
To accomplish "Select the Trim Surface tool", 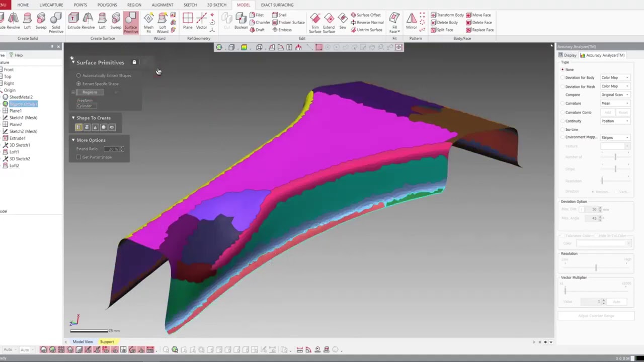I will [x=315, y=23].
